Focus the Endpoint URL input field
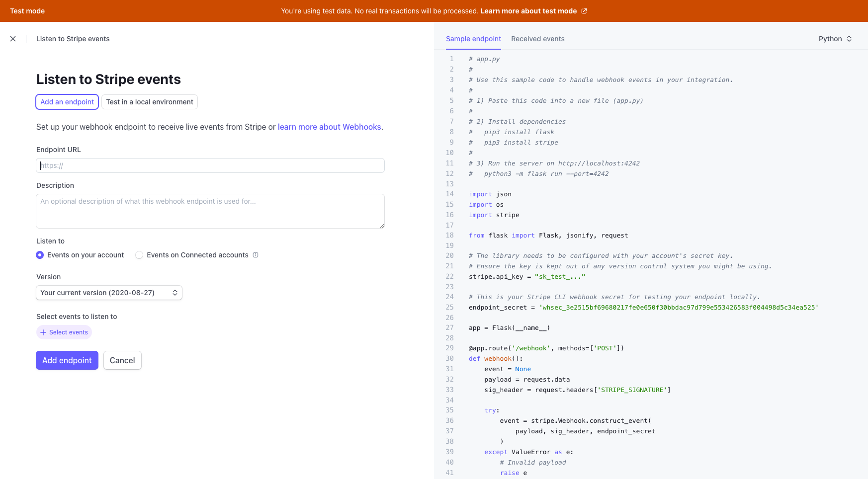The image size is (868, 479). click(x=210, y=165)
